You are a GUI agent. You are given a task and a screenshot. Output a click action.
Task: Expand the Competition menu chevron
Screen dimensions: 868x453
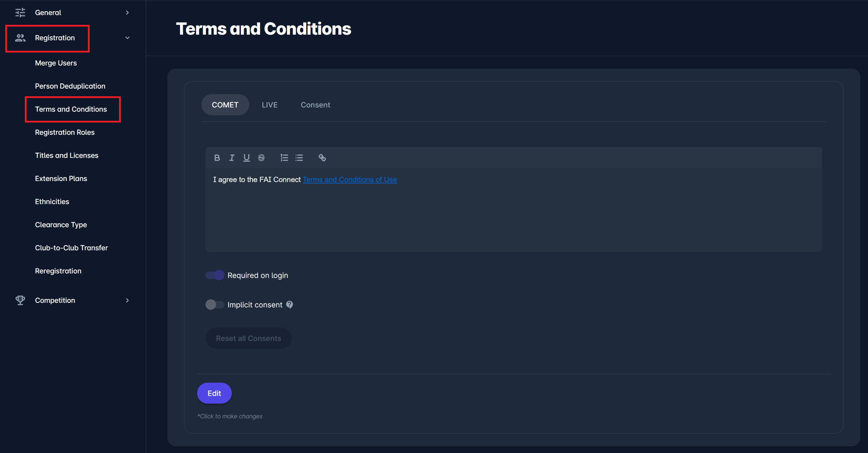pos(127,300)
